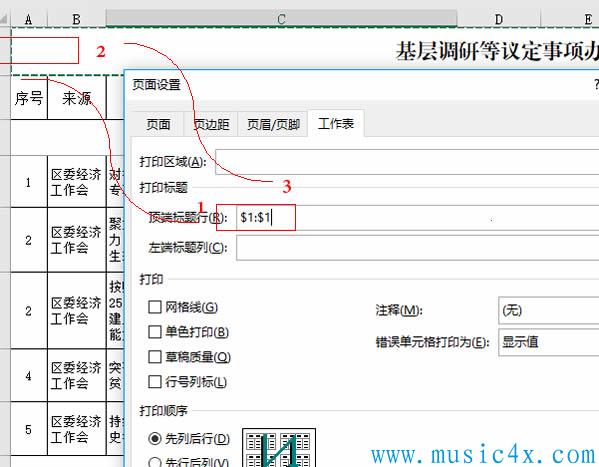Viewport: 599px width, 467px height.
Task: Select column D header in spreadsheet
Action: coord(499,19)
